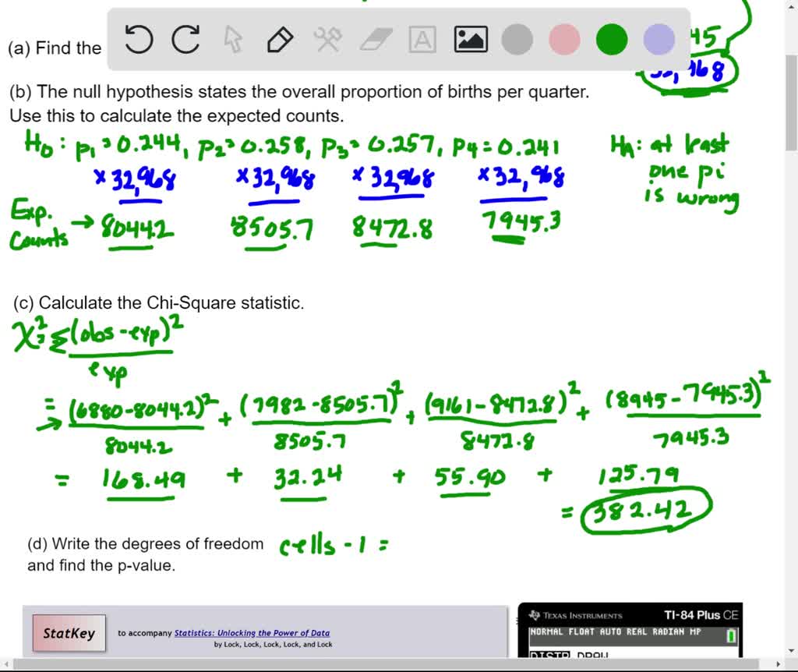Choose the green pen color
Screen dimensions: 798x672
pyautogui.click(x=612, y=40)
